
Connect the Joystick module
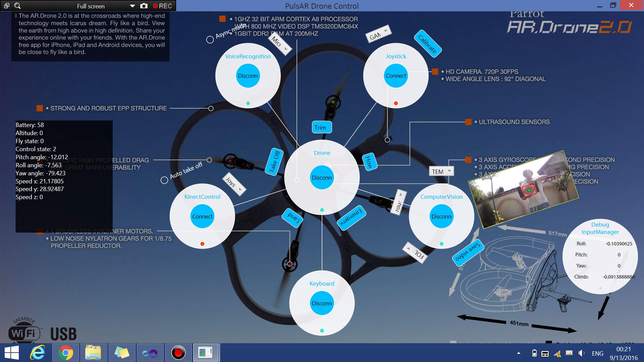396,76
